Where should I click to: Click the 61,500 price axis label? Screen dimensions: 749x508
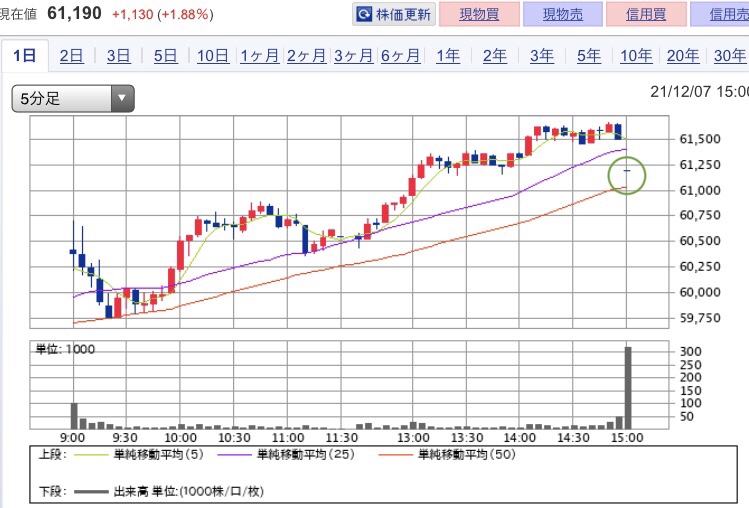(x=700, y=139)
